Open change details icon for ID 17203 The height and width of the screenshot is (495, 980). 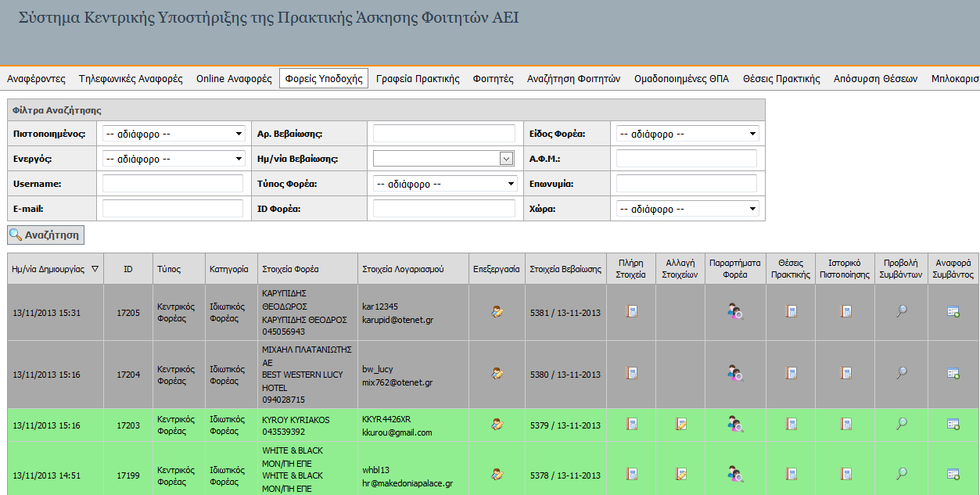pos(681,425)
